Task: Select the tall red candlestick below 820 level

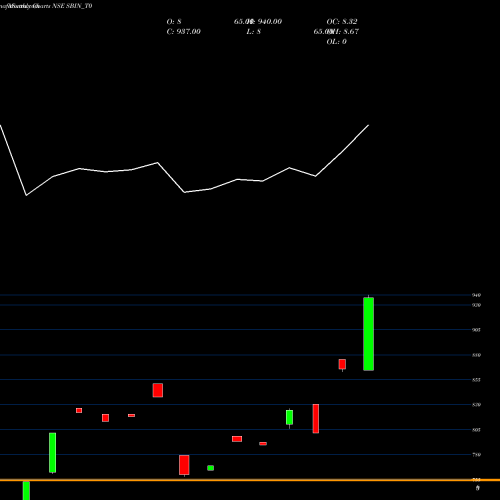Action: pyautogui.click(x=316, y=419)
